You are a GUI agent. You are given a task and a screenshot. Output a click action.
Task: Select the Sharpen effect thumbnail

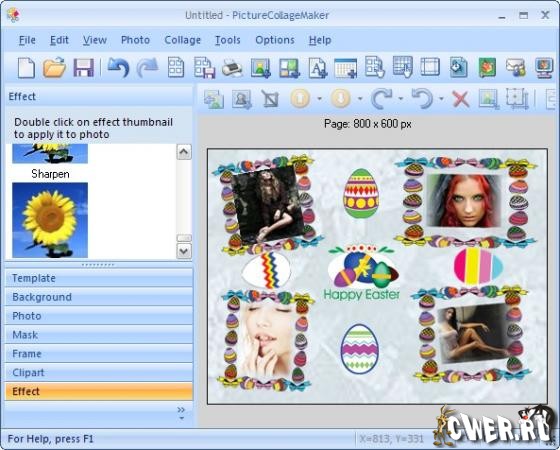coord(50,154)
